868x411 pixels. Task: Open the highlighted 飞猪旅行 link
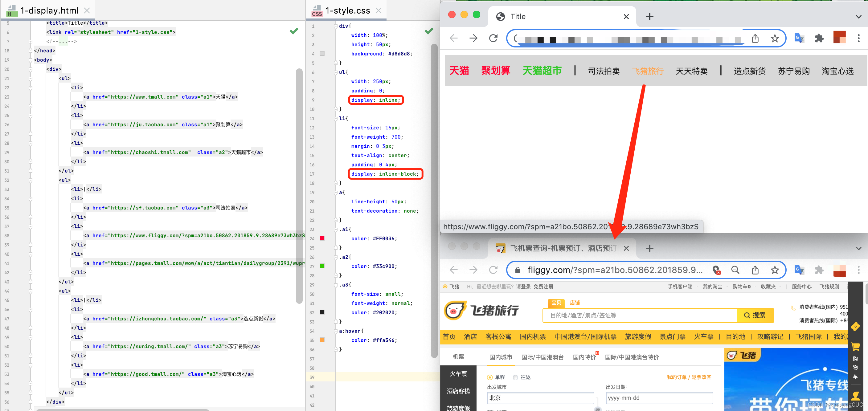(647, 71)
